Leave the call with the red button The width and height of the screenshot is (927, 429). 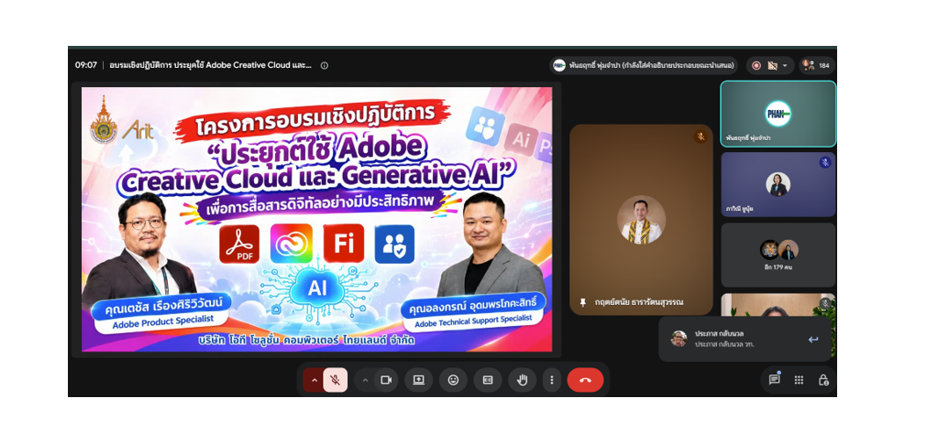(x=585, y=380)
